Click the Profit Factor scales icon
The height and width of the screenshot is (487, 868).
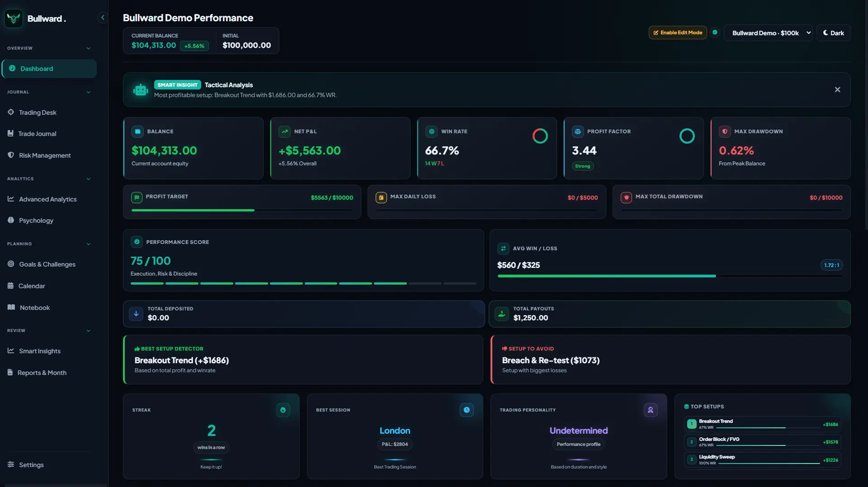[x=578, y=131]
